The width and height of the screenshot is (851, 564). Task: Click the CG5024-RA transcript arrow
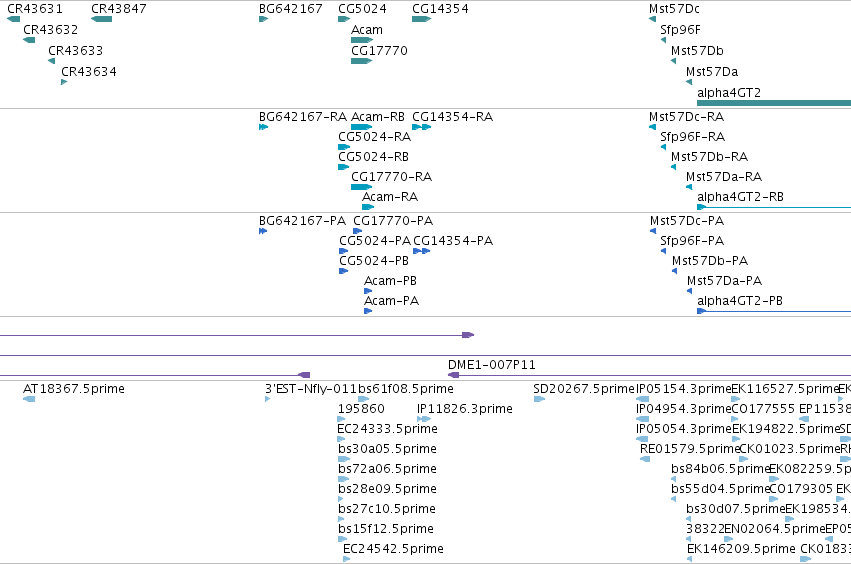[344, 147]
